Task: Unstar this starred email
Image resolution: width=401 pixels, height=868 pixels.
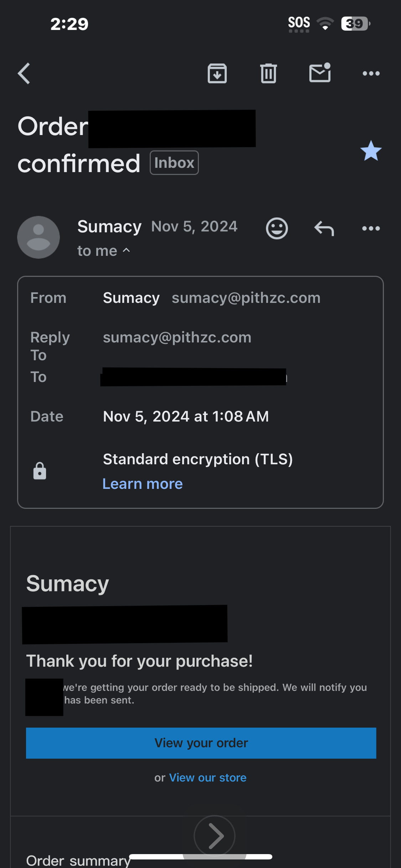Action: pos(371,151)
